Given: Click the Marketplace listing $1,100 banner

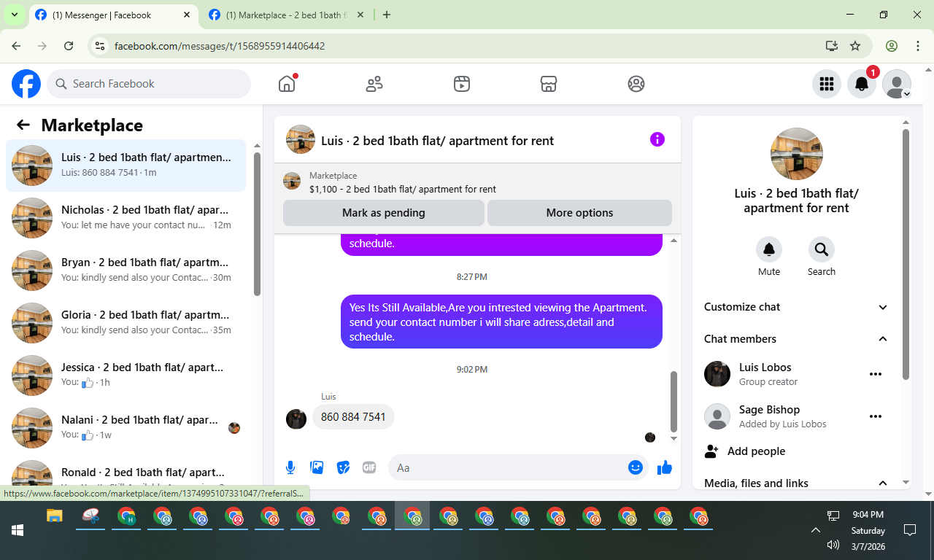Looking at the screenshot, I should tap(477, 182).
